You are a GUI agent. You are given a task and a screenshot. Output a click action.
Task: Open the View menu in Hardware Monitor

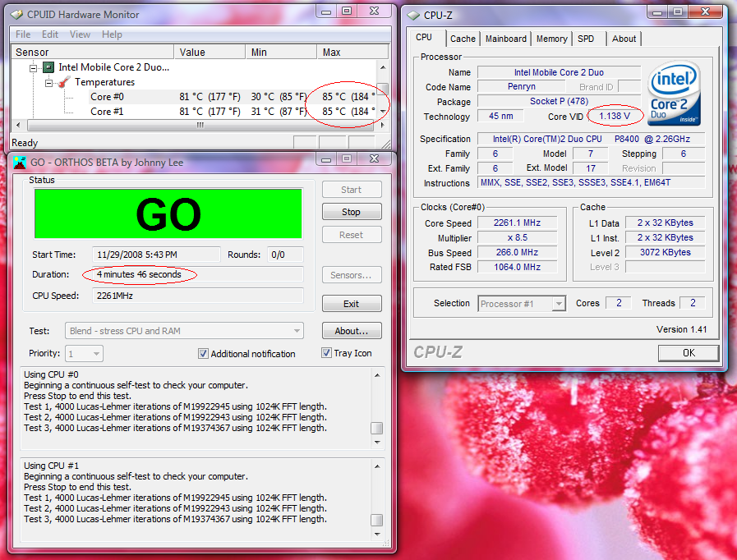tap(80, 34)
